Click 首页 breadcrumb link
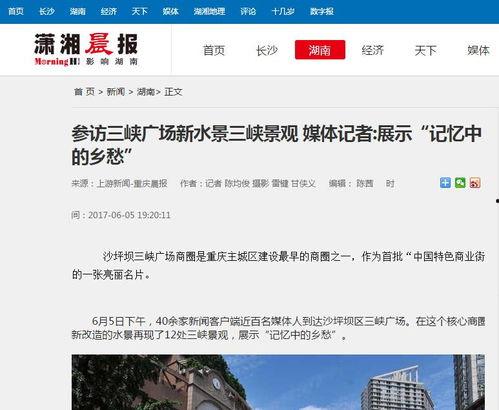The width and height of the screenshot is (499, 410). pos(84,92)
